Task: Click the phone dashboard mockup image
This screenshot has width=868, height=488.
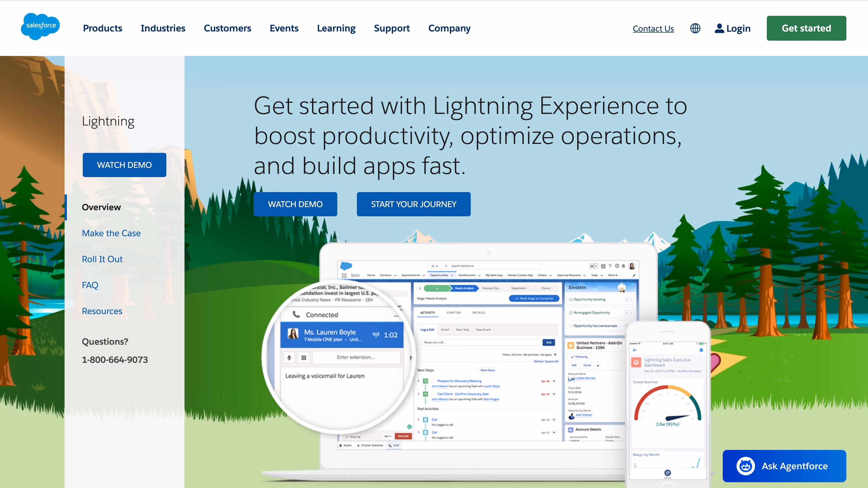Action: (668, 404)
